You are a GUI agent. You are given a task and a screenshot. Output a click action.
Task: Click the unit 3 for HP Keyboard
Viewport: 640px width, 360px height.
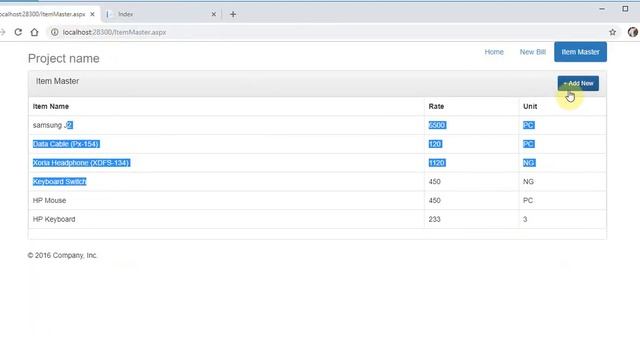525,219
